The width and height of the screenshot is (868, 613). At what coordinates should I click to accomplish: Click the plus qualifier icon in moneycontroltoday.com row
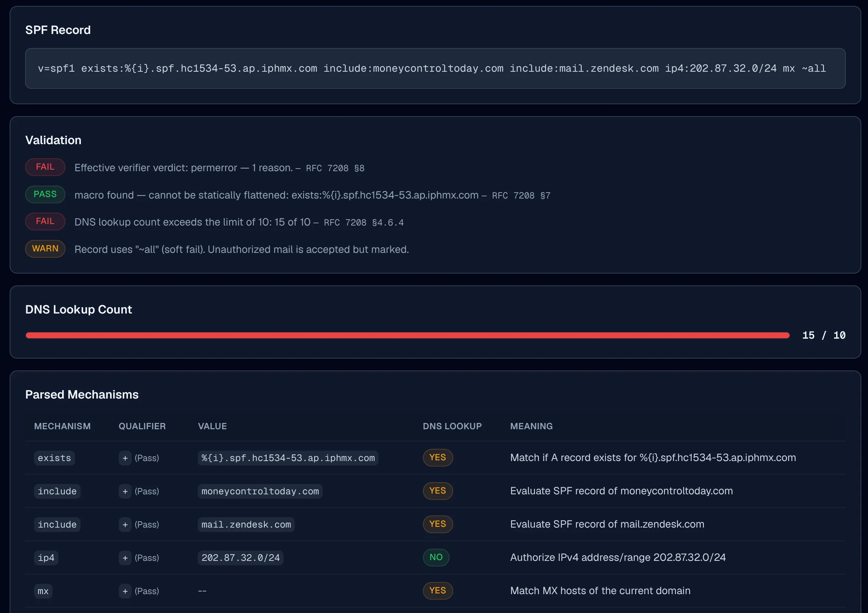click(x=125, y=491)
